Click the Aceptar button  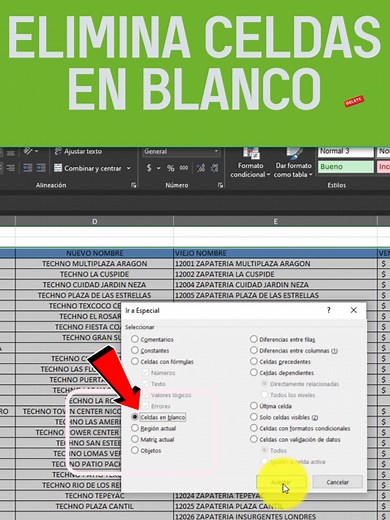(281, 482)
